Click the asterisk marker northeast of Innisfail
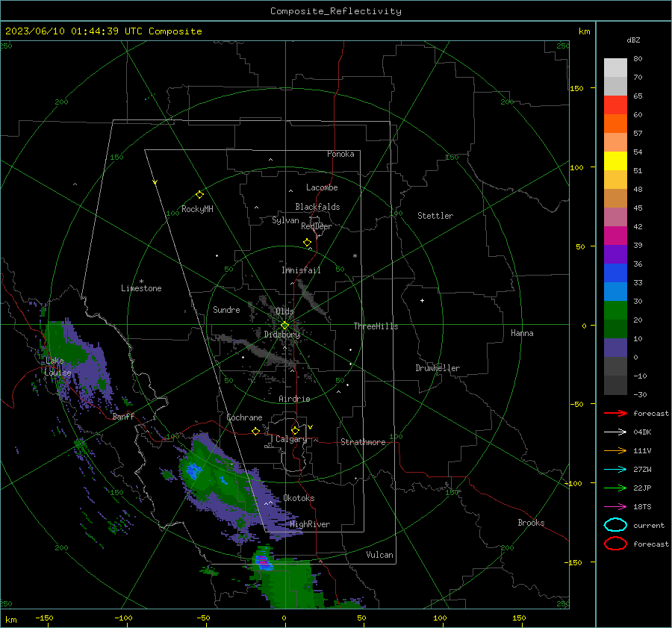The image size is (672, 628). tap(355, 256)
